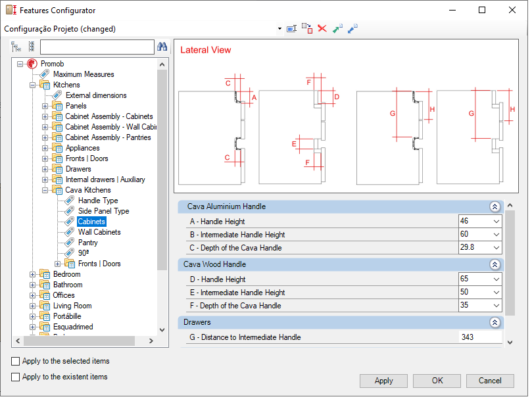
Task: Click the blue arrow import icon
Action: (352, 29)
